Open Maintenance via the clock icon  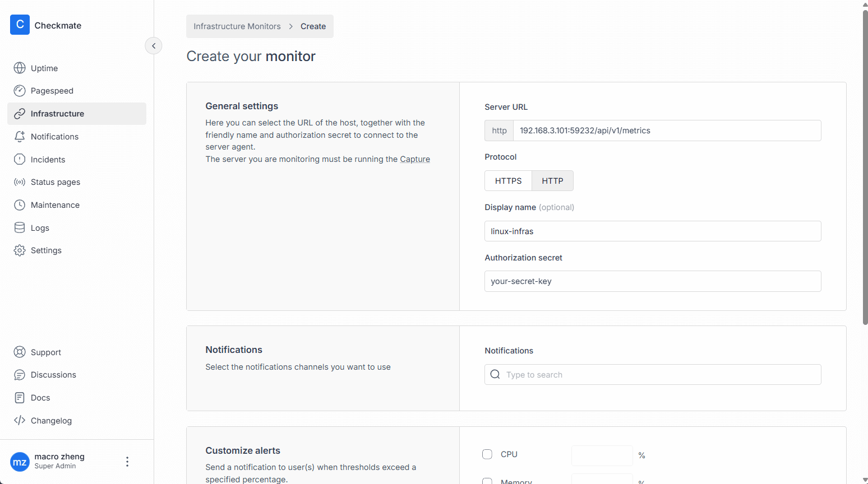click(x=20, y=205)
